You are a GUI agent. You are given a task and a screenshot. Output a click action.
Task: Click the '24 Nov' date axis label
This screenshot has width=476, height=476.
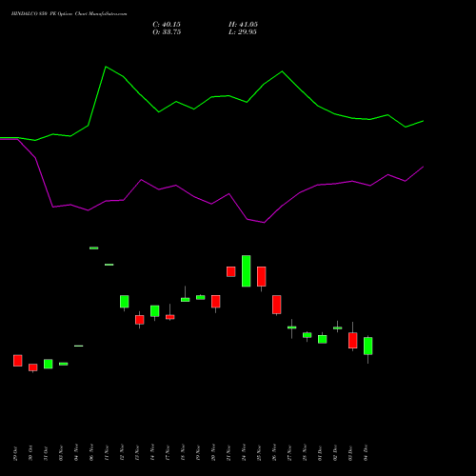pos(244,453)
